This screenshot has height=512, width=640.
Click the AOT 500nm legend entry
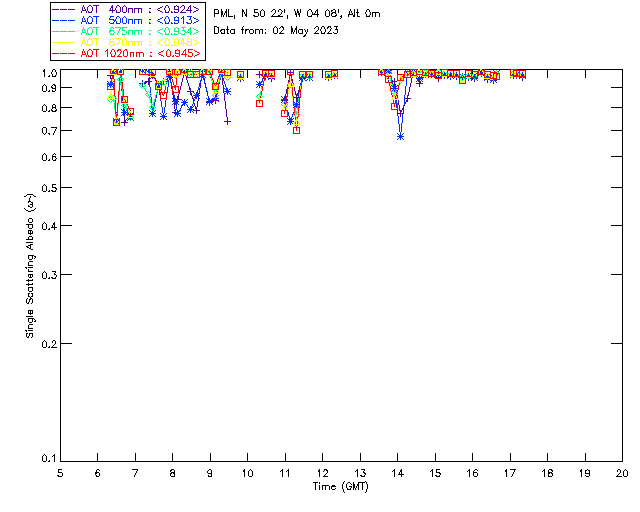click(x=127, y=20)
